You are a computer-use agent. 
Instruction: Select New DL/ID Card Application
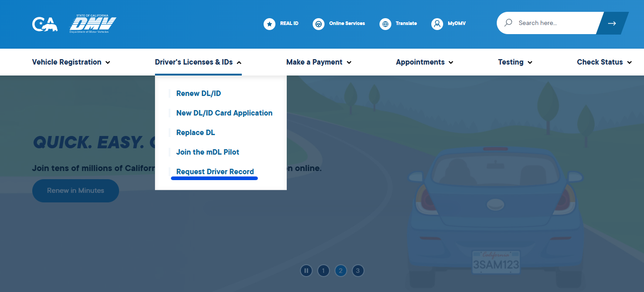[225, 113]
